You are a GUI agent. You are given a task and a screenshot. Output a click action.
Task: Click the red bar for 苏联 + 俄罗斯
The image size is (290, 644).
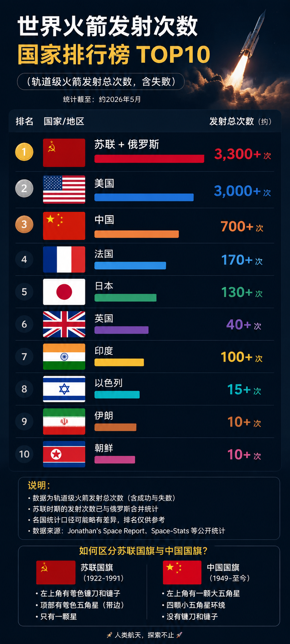click(149, 159)
